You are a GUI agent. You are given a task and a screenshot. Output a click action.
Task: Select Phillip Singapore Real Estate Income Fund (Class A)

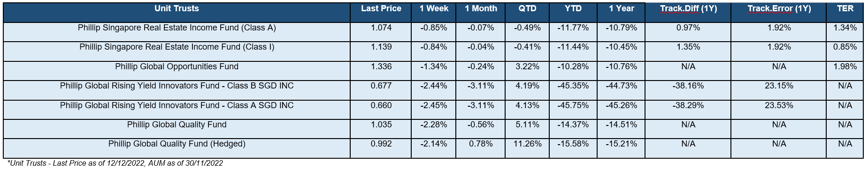pos(177,28)
